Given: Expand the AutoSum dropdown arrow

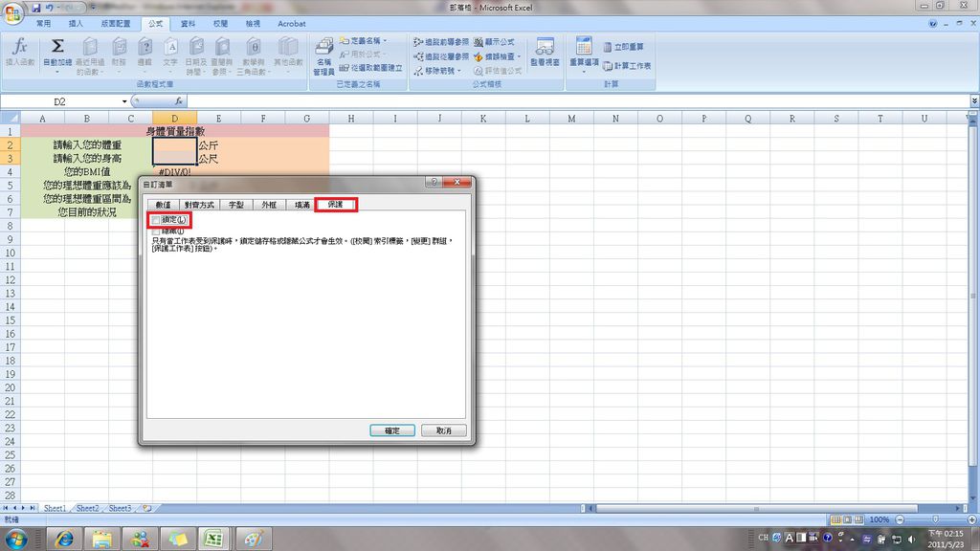Looking at the screenshot, I should 56,71.
